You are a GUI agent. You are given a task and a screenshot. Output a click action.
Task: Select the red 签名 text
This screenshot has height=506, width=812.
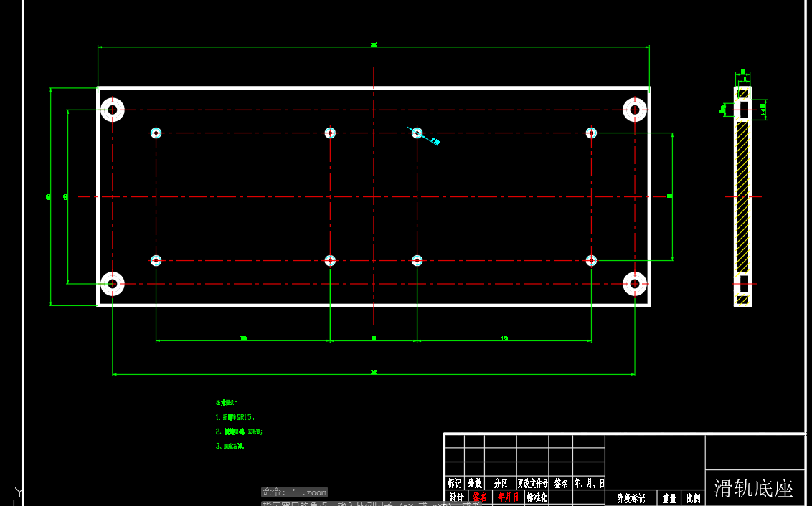tap(479, 497)
